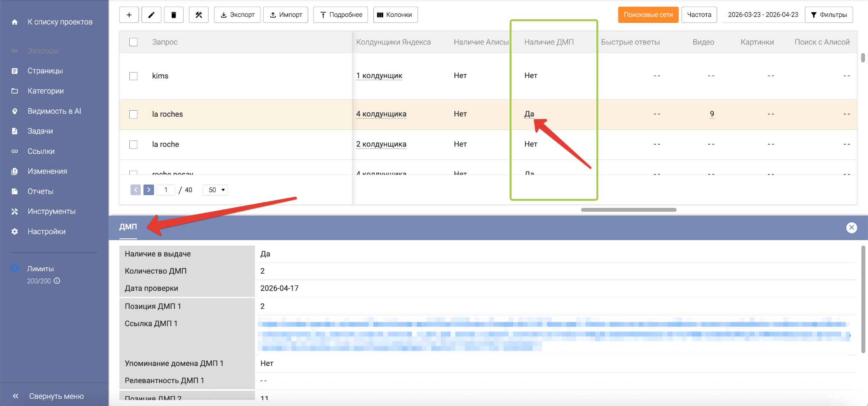868x406 pixels.
Task: Open Видимость в AI menu item
Action: coord(54,111)
